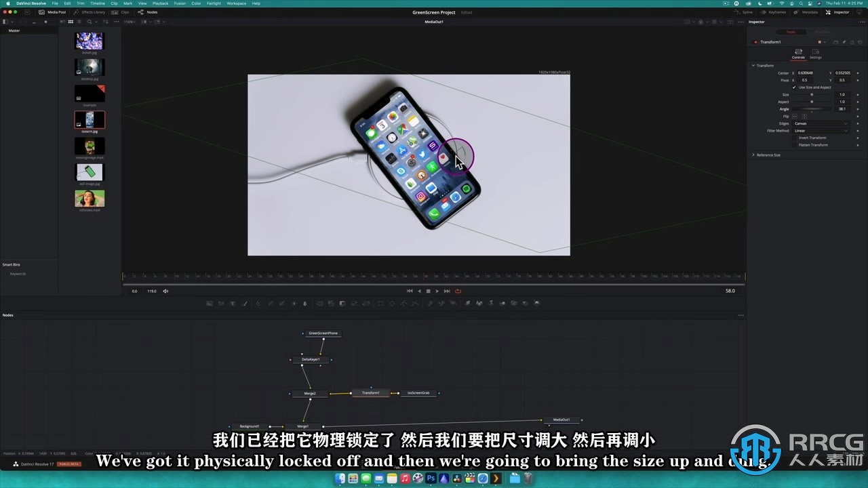Open the Keyframes editor
The width and height of the screenshot is (868, 488).
click(774, 12)
